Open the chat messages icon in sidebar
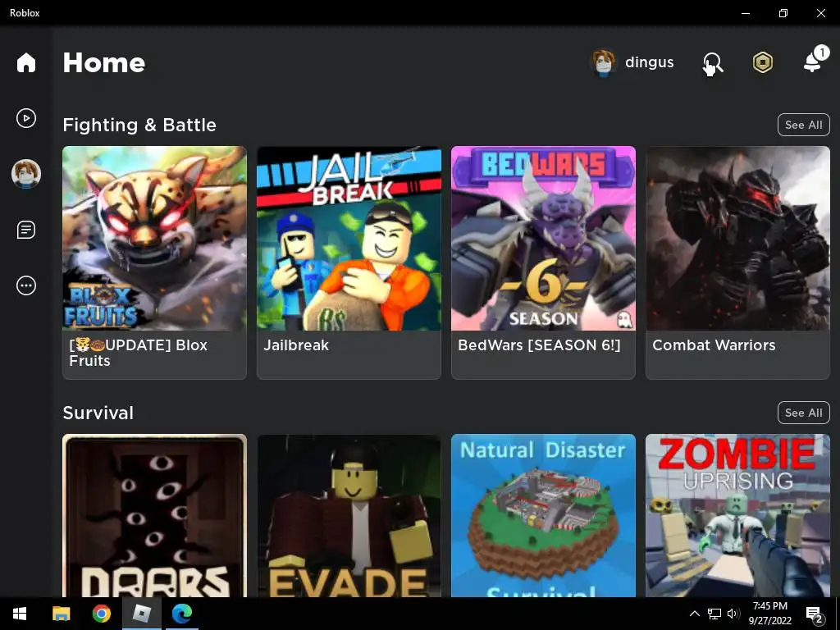The width and height of the screenshot is (840, 630). [25, 230]
